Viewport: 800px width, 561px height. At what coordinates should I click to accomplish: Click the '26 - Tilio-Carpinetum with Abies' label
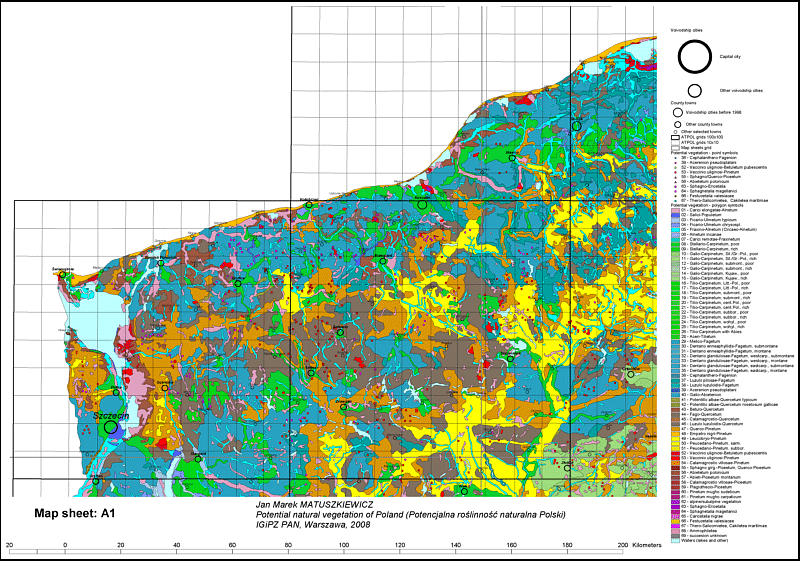[712, 332]
